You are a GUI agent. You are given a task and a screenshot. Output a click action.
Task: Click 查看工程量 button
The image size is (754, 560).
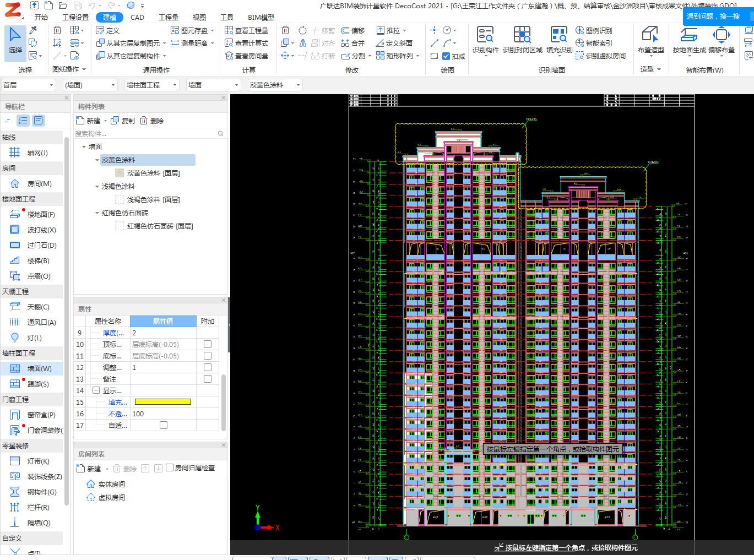(x=247, y=30)
